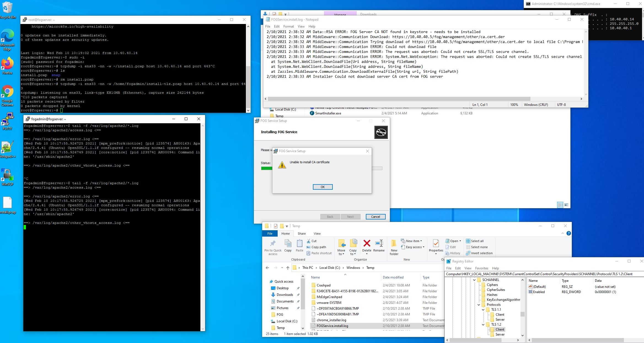644x343 pixels.
Task: Click Invert selection in ribbon
Action: click(x=479, y=253)
